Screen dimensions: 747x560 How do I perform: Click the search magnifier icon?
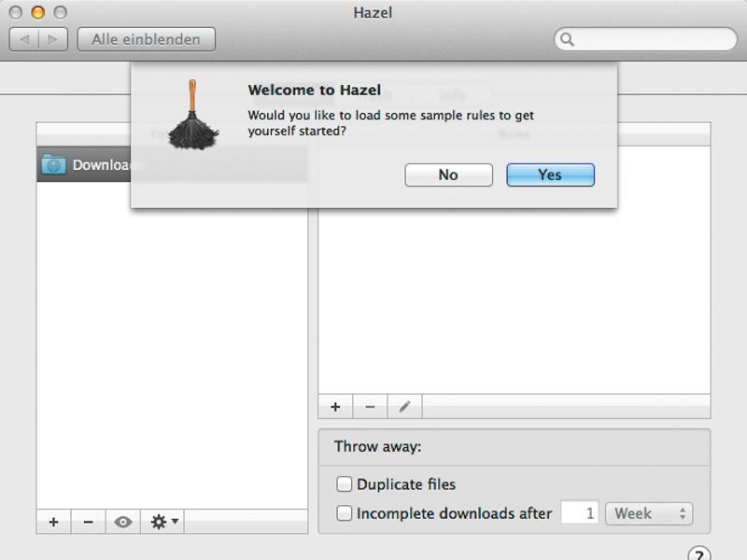(567, 39)
